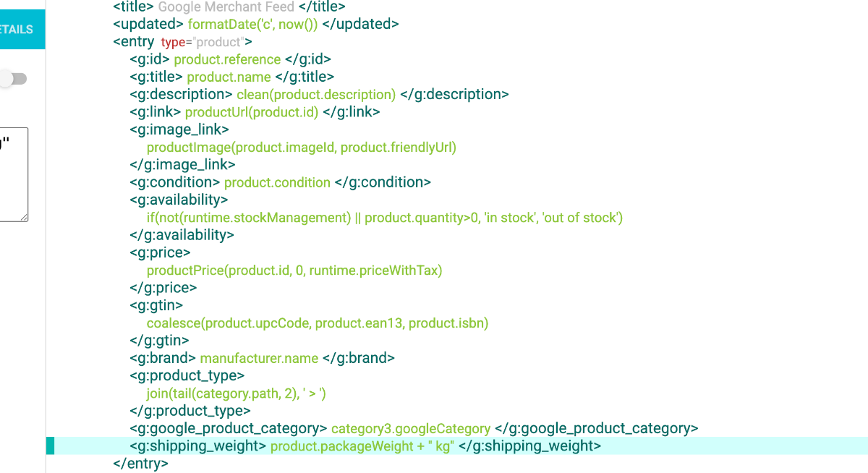Click the productUrl(product.id) expression
Viewport: 868px width, 473px height.
pos(252,112)
